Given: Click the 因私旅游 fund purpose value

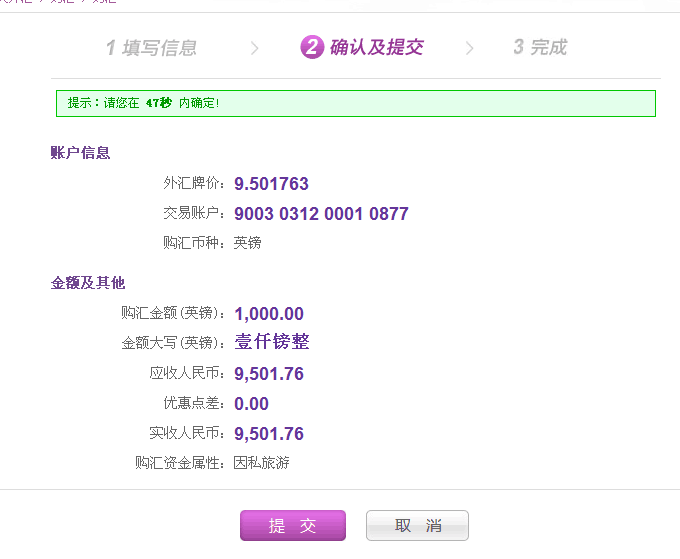Looking at the screenshot, I should 261,463.
